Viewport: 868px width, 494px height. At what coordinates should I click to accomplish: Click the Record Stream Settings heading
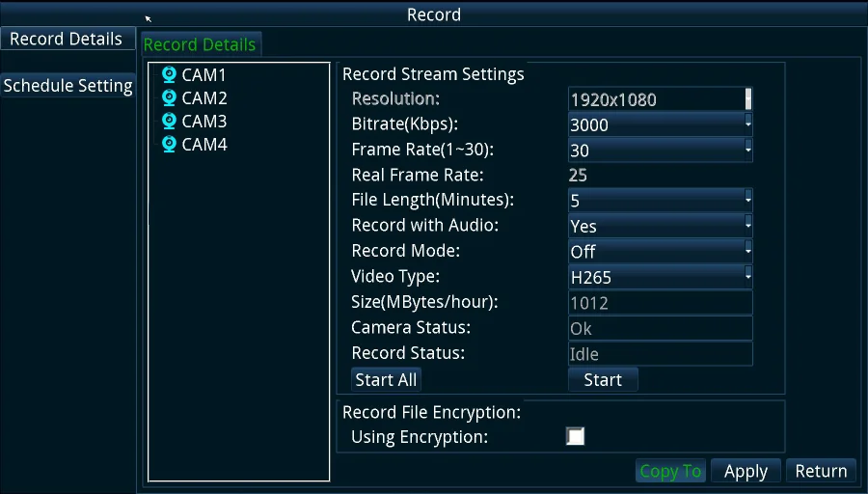[433, 74]
